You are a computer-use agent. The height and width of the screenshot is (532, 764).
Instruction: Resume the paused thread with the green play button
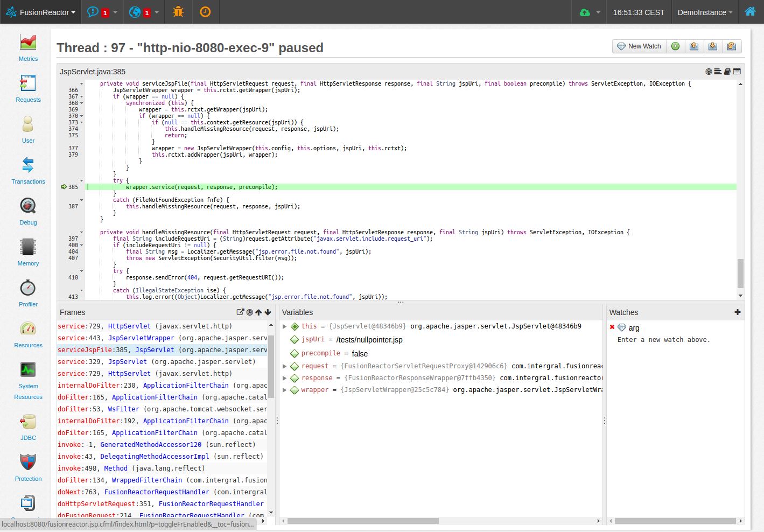pos(675,46)
